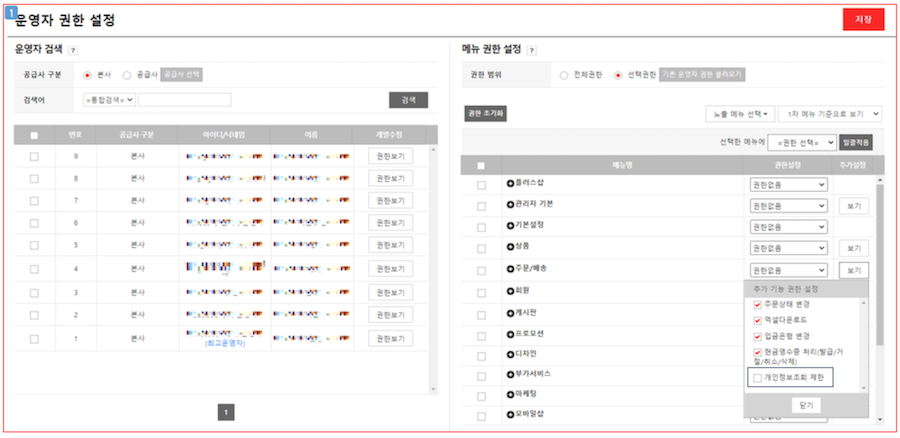Click the help icon beside 운영자 검색
The image size is (900, 438).
click(x=74, y=49)
